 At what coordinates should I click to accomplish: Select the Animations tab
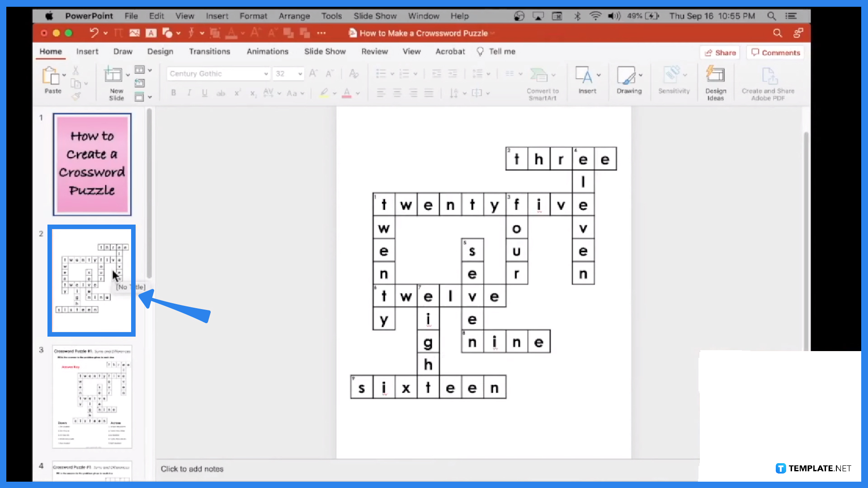[x=267, y=51]
